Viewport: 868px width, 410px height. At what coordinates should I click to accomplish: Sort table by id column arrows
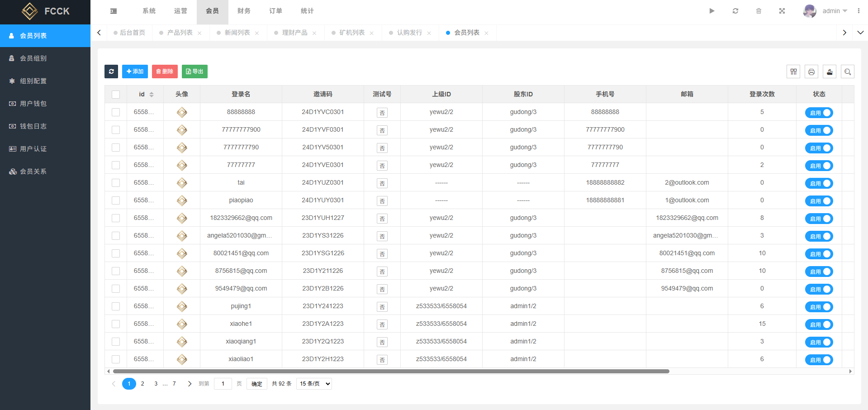(x=152, y=94)
